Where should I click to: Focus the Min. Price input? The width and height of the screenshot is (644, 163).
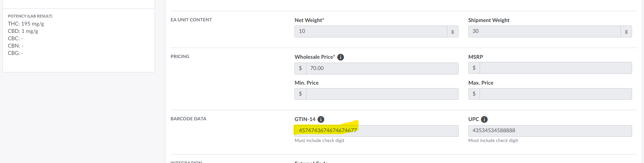pyautogui.click(x=382, y=94)
